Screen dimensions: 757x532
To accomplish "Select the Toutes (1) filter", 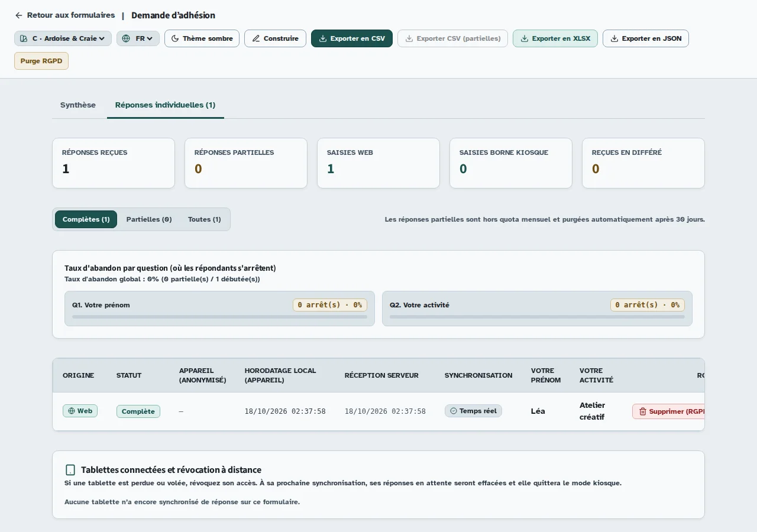I will coord(205,219).
